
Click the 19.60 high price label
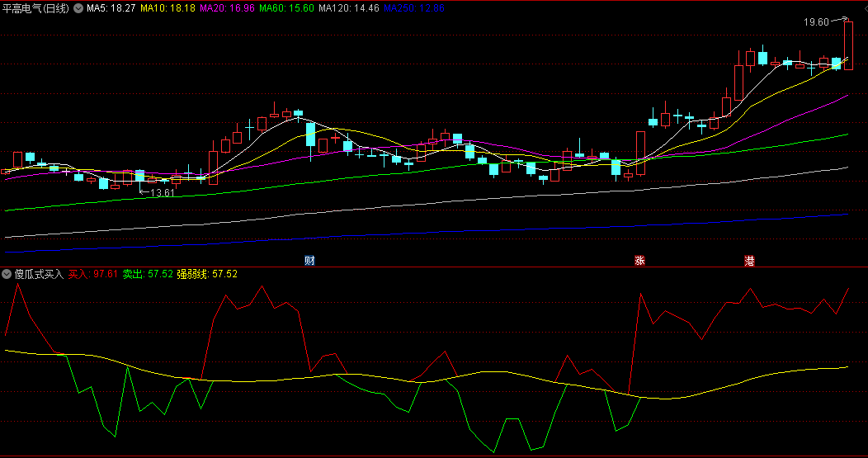tap(817, 22)
